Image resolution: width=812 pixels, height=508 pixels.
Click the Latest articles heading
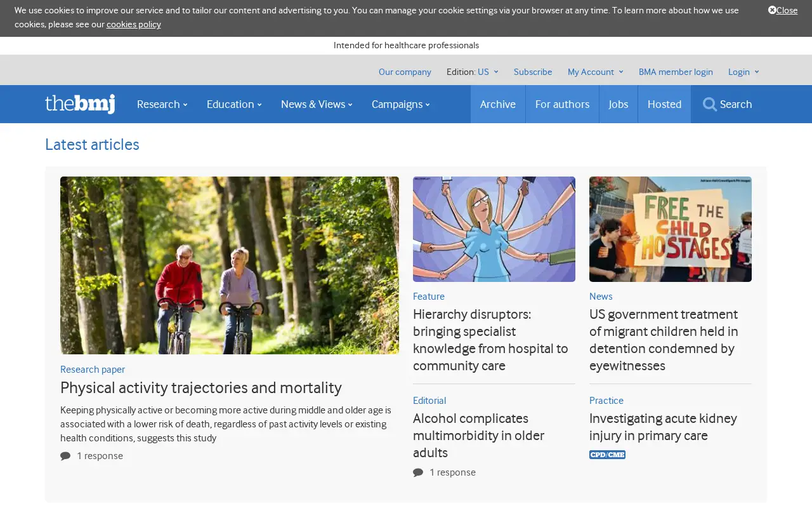[92, 145]
